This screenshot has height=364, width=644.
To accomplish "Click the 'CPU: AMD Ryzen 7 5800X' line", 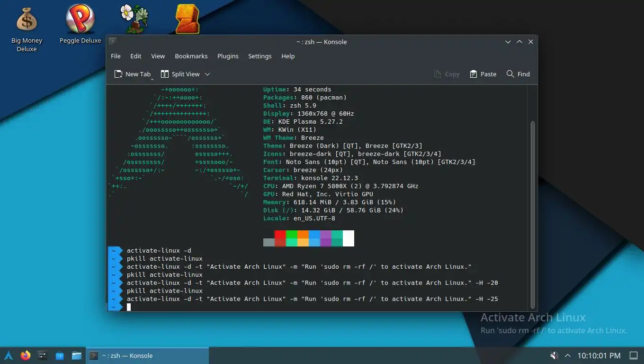I will click(341, 186).
